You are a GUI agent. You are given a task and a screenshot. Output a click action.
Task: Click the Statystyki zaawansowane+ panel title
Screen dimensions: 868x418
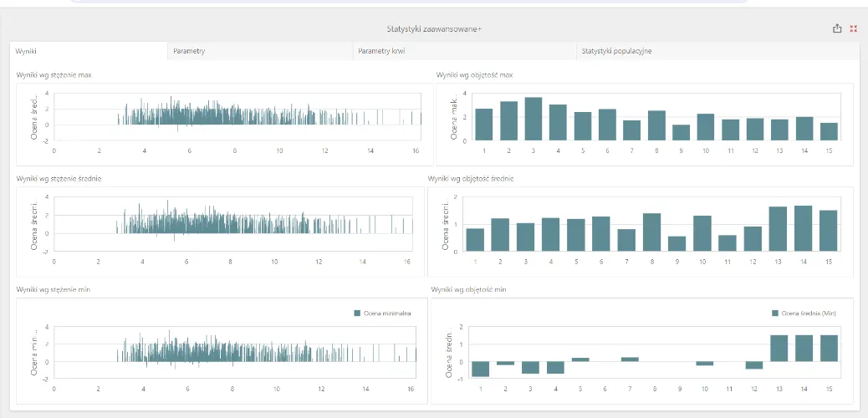click(x=434, y=28)
